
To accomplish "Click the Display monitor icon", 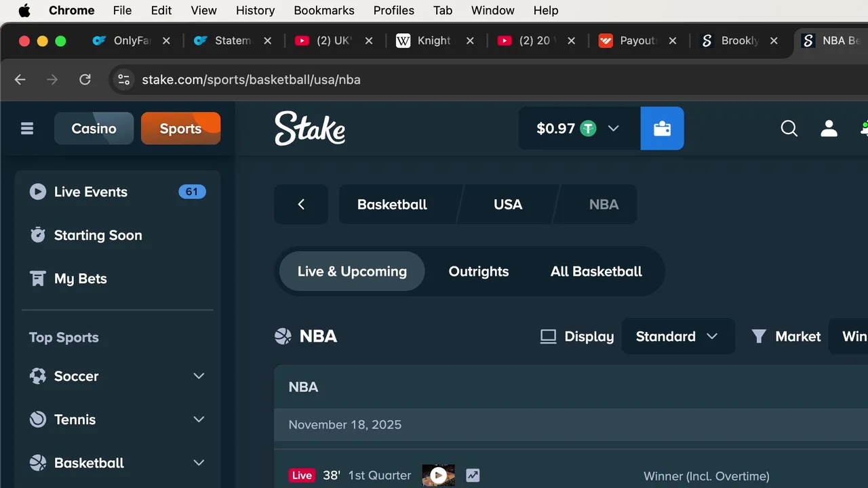I will point(548,336).
